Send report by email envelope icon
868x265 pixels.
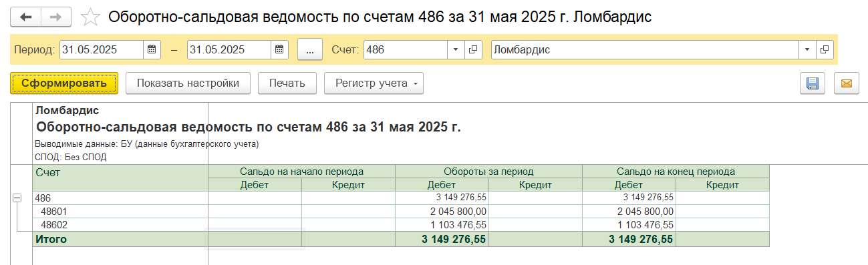coord(846,83)
